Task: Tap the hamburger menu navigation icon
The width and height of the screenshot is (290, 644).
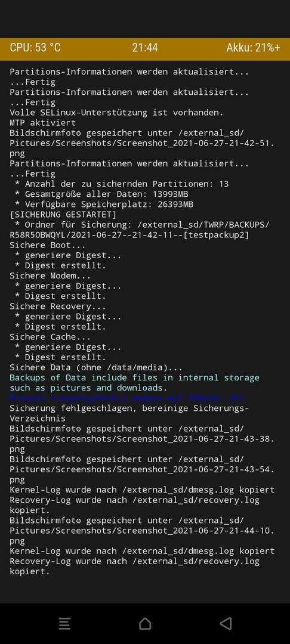Action: pos(64,624)
